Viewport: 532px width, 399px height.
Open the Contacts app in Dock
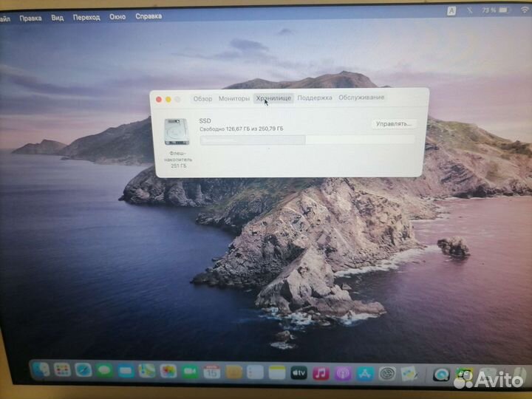pyautogui.click(x=233, y=372)
